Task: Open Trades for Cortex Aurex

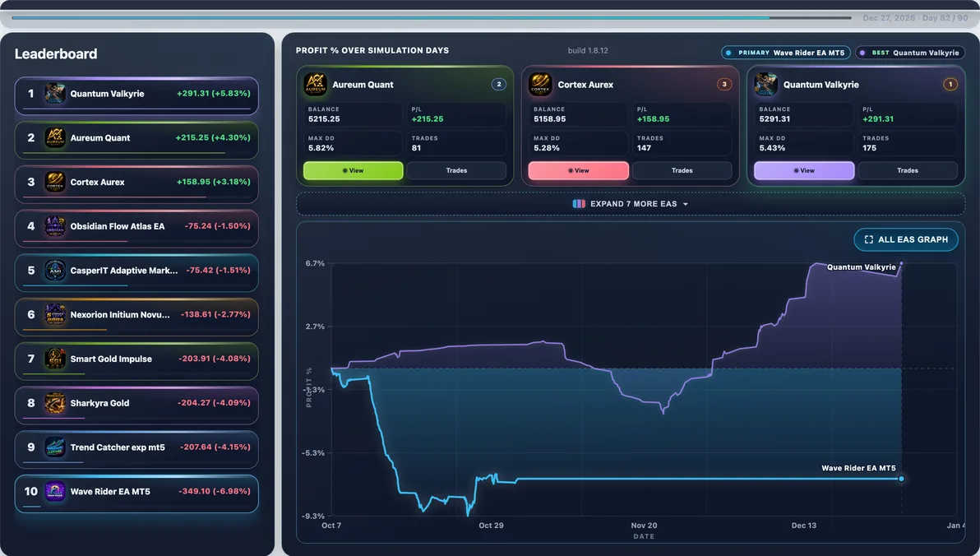Action: coord(682,171)
